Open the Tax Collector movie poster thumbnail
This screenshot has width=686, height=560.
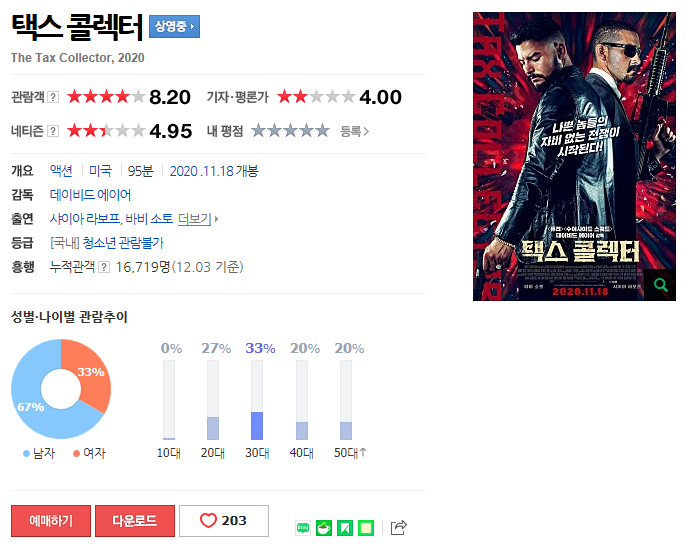click(x=574, y=156)
